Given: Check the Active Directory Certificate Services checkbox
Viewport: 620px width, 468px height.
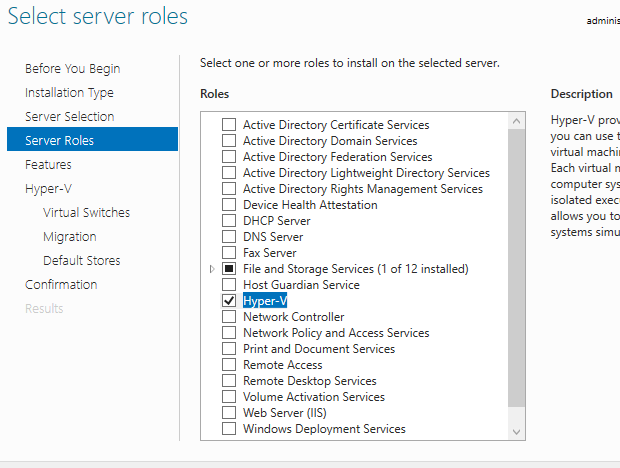Looking at the screenshot, I should click(x=229, y=125).
